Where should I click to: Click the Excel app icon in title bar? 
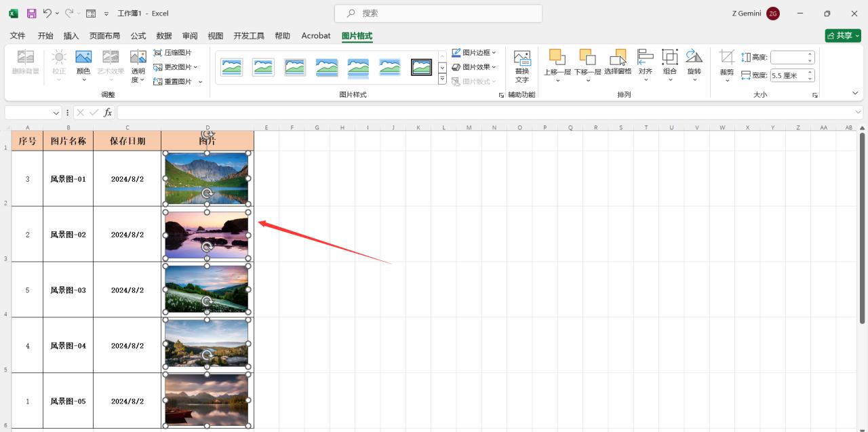click(x=14, y=14)
